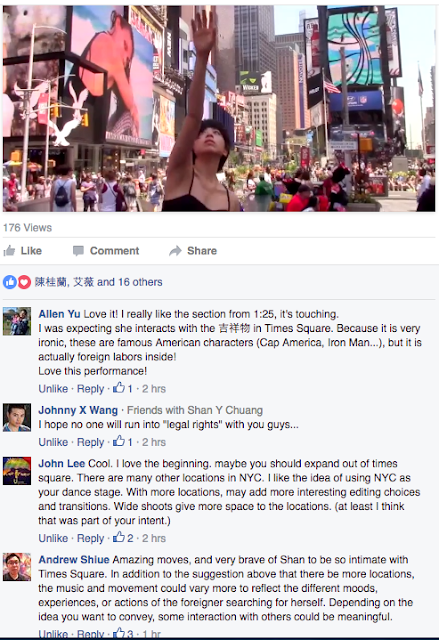The width and height of the screenshot is (439, 640).
Task: View the '16 others' reactions list
Action: [140, 282]
